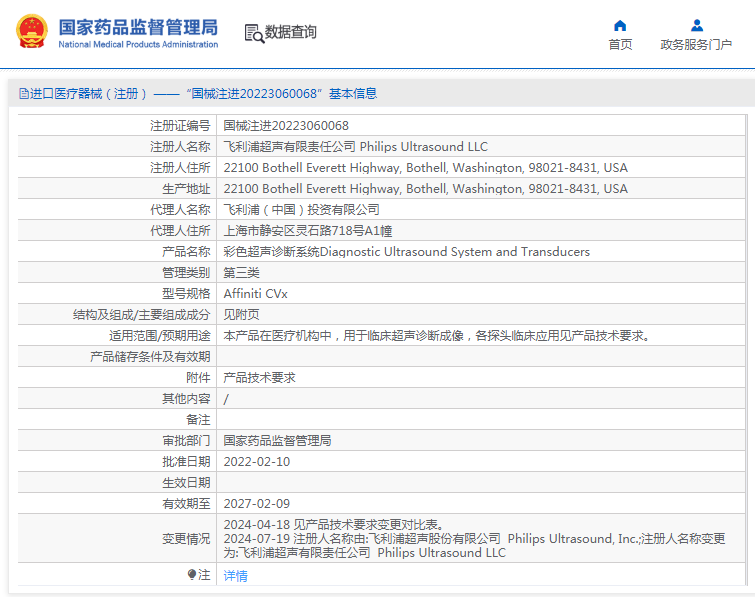The image size is (755, 597).
Task: Click agent name 飞利浦（中国）投资有限公司
Action: pos(301,210)
